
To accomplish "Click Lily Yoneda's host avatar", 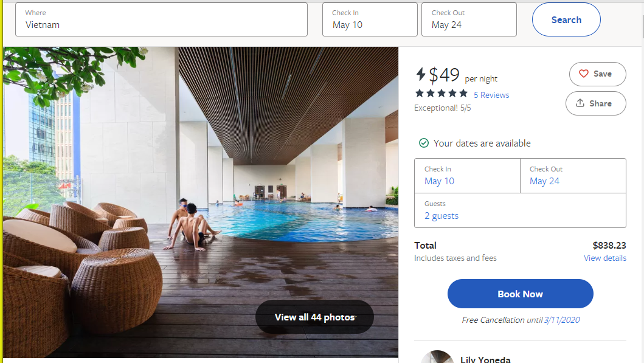I will 437,357.
